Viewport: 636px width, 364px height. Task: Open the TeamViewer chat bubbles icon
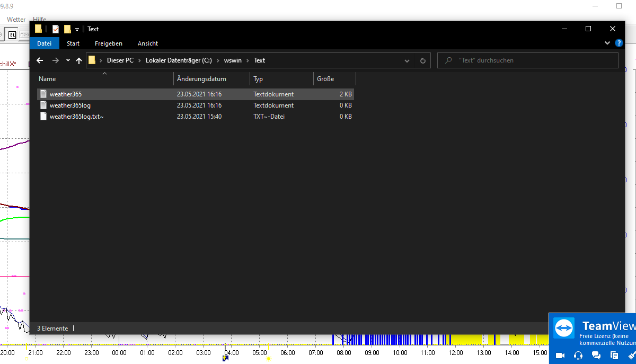coord(596,355)
